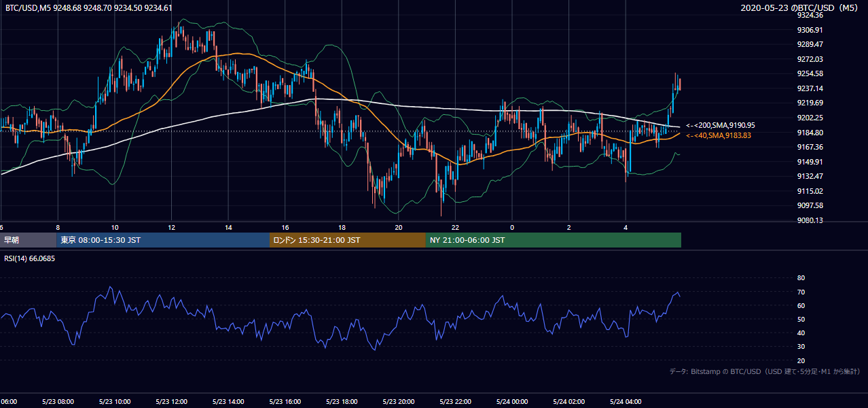Click the '5/23 12:00' bottom axis label
This screenshot has width=868, height=408.
[171, 401]
